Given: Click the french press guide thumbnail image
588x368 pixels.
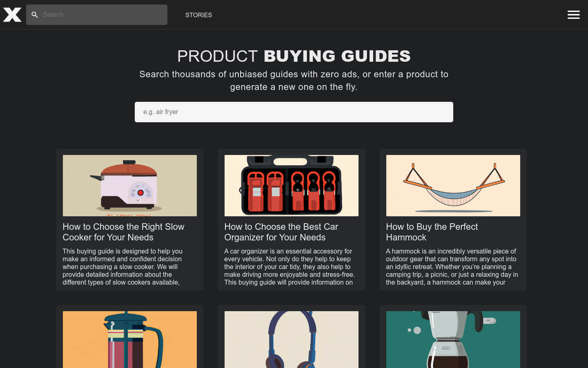Looking at the screenshot, I should tap(129, 339).
